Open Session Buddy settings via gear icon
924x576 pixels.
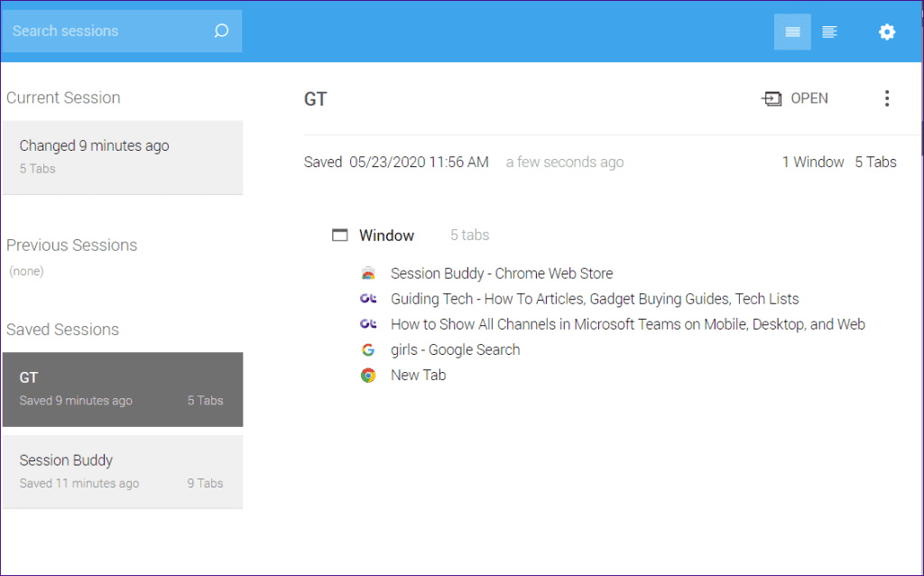coord(887,31)
